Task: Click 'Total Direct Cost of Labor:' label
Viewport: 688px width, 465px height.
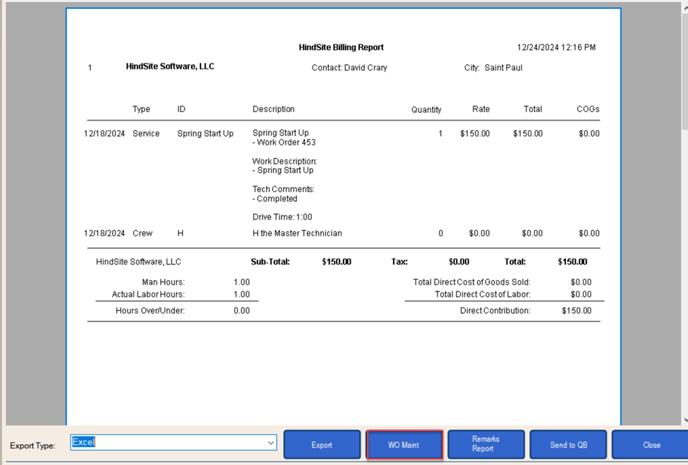Action: click(x=483, y=294)
